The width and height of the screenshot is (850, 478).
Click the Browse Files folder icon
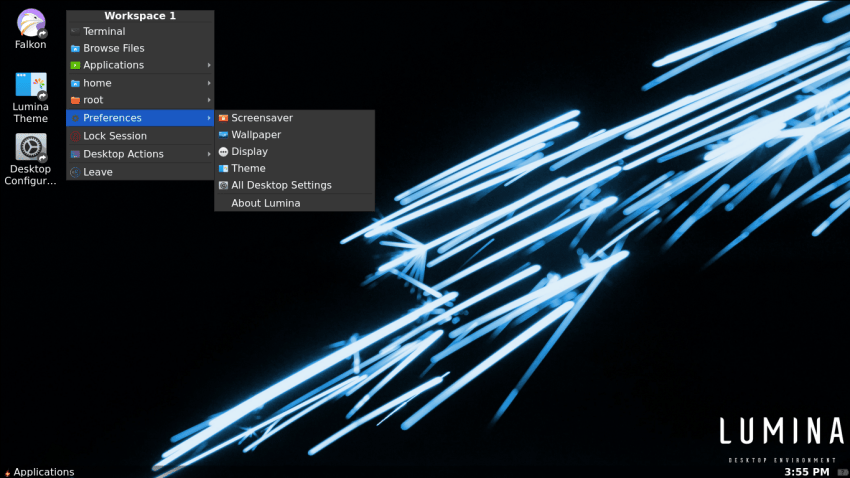point(75,48)
